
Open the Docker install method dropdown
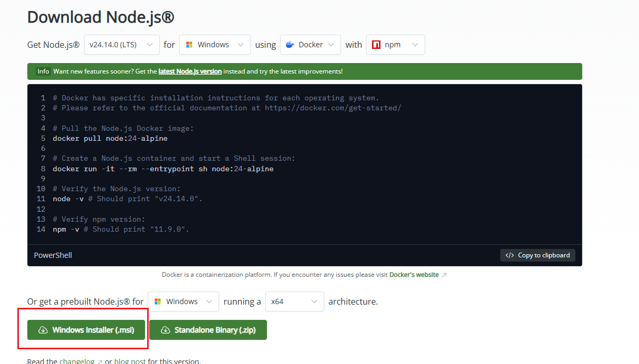tap(311, 45)
